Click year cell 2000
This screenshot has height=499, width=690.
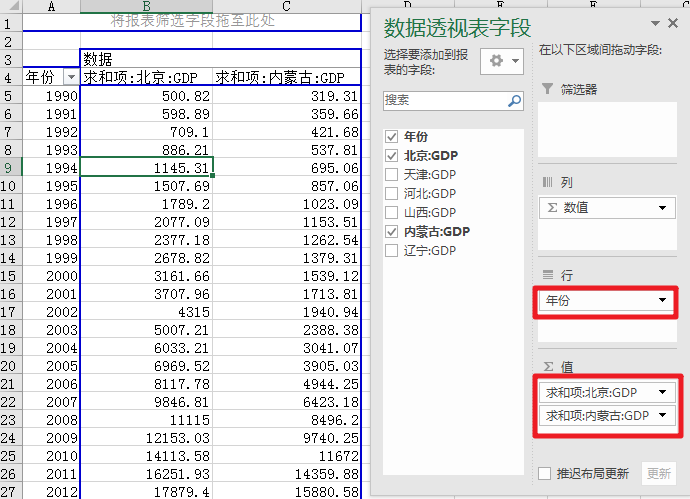[51, 276]
